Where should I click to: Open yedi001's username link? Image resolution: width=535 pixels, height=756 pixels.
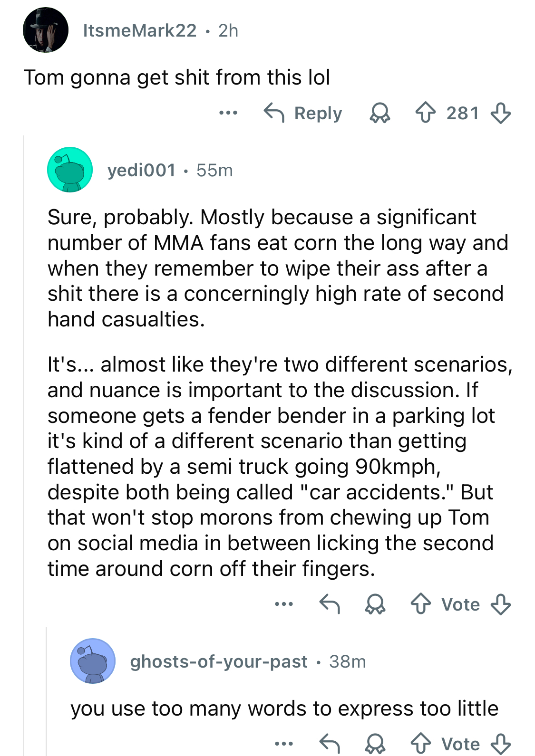click(141, 170)
